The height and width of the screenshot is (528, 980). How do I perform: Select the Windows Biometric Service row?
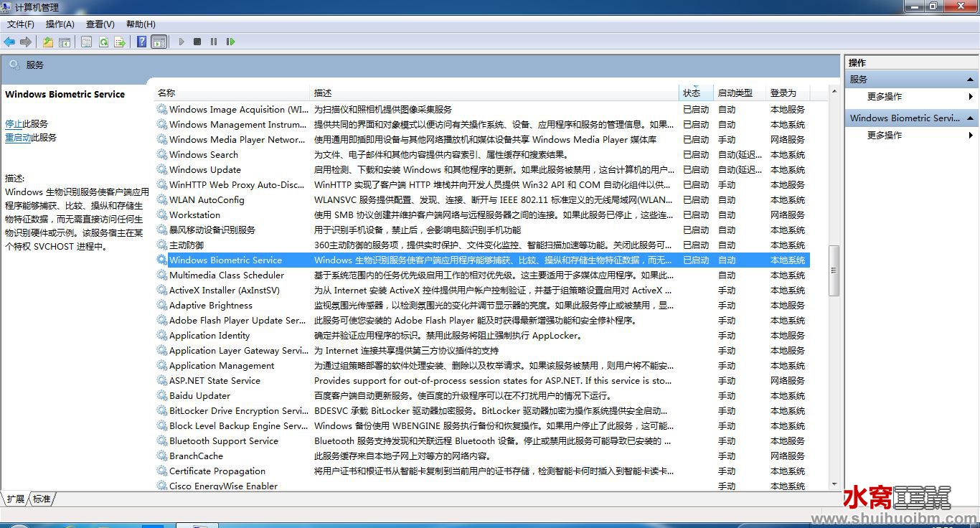point(483,260)
